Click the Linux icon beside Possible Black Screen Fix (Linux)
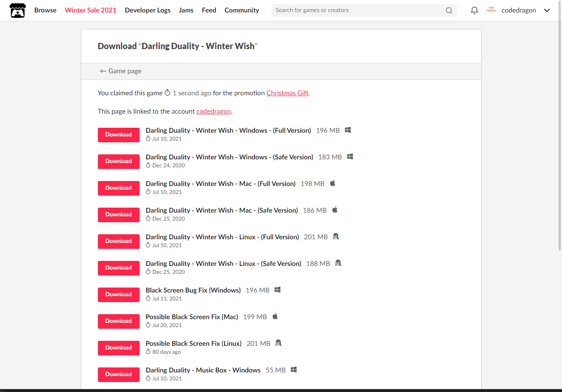 point(278,343)
